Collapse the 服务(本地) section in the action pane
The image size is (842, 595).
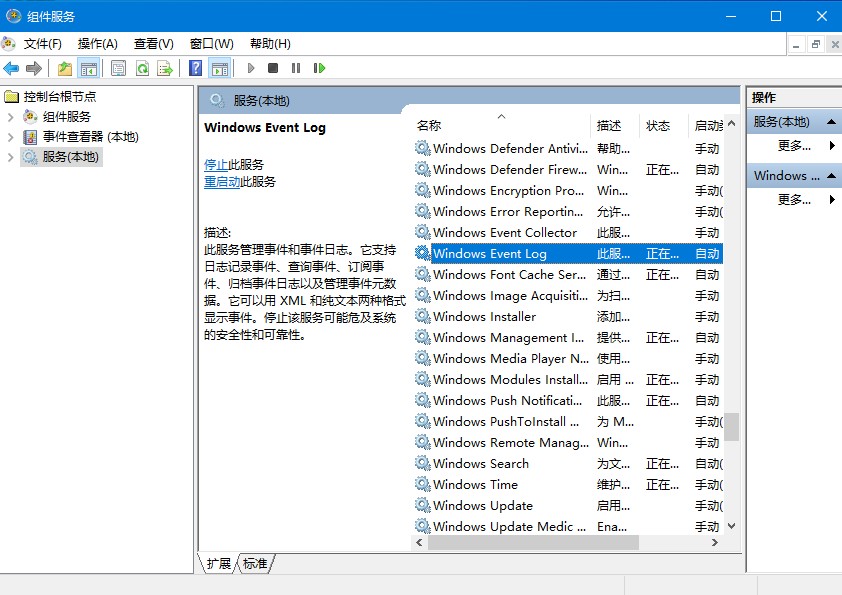[x=829, y=122]
